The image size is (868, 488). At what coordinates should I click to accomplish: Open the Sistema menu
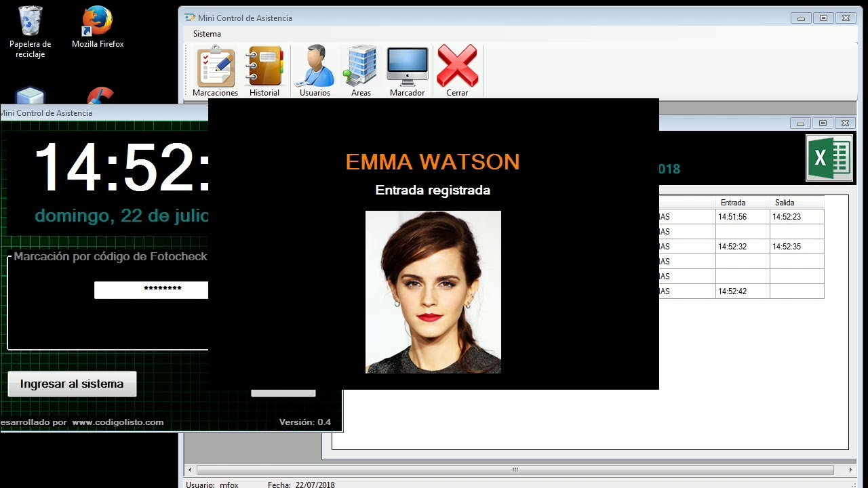point(207,34)
